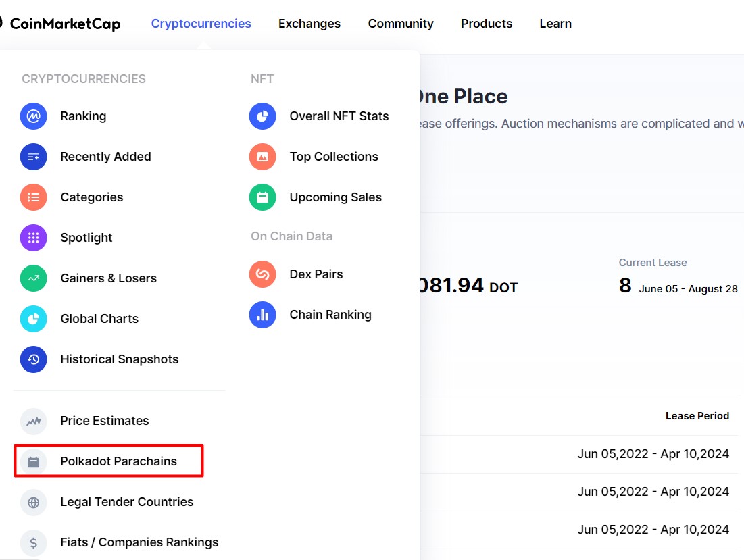The image size is (744, 560).
Task: Select Ranking from the dropdown
Action: [83, 116]
